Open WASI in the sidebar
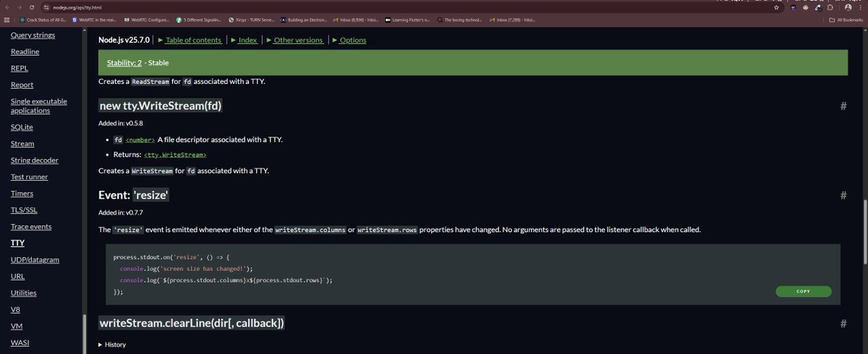 (x=20, y=343)
